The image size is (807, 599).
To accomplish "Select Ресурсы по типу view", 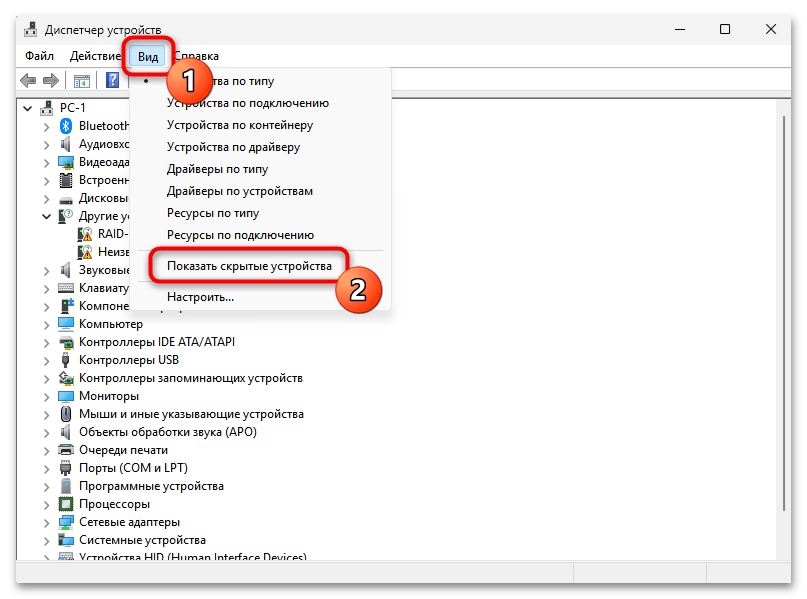I will pos(213,213).
